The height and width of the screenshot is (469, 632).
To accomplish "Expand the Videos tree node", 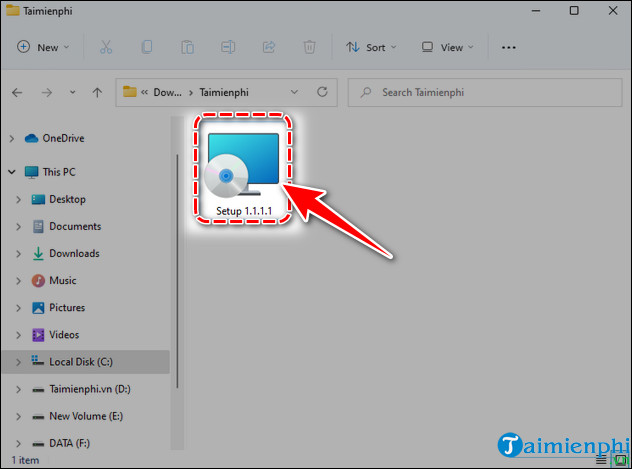I will click(x=18, y=335).
